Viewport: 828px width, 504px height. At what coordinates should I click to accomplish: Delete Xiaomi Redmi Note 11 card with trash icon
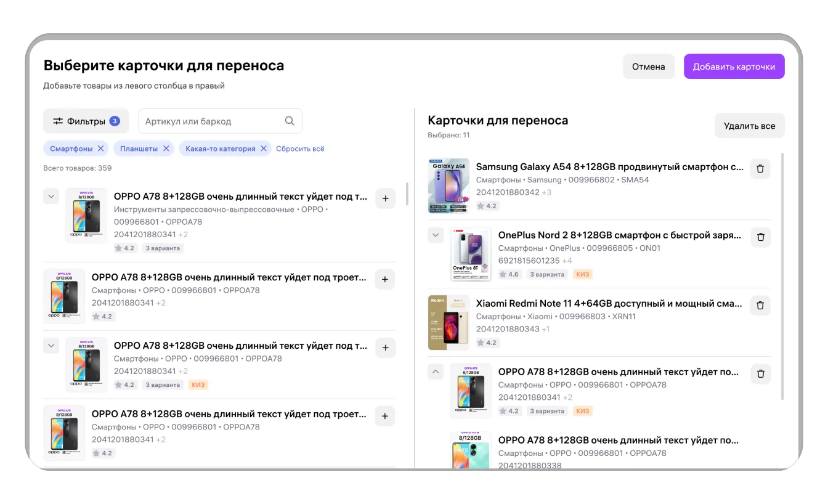(760, 306)
